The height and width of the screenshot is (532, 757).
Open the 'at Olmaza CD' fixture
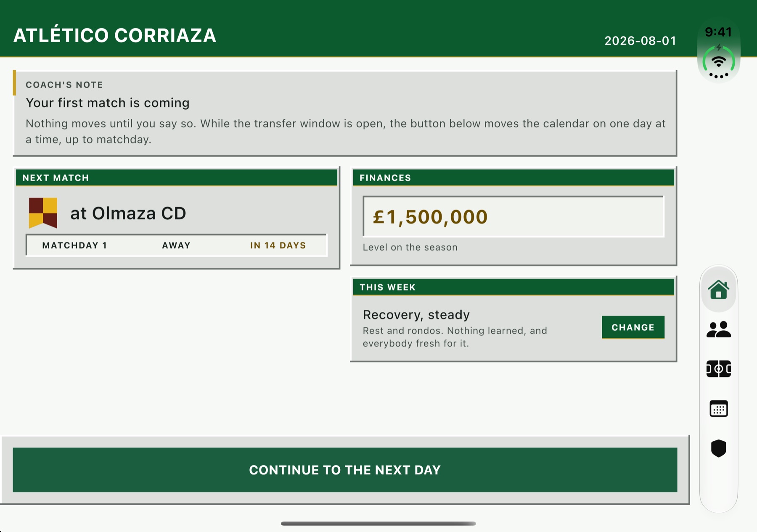128,213
